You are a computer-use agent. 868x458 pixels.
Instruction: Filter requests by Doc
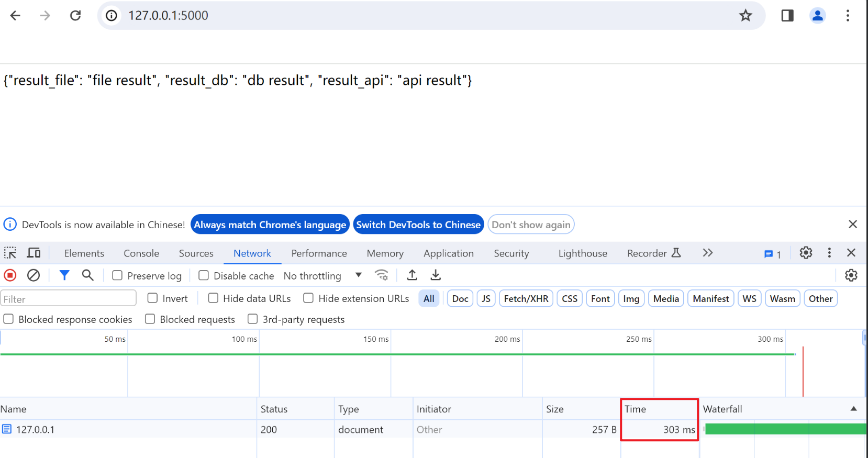pos(460,298)
